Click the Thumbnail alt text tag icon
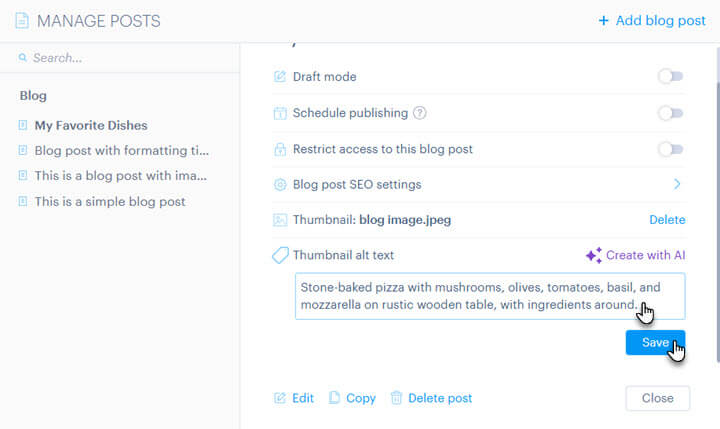 tap(280, 255)
